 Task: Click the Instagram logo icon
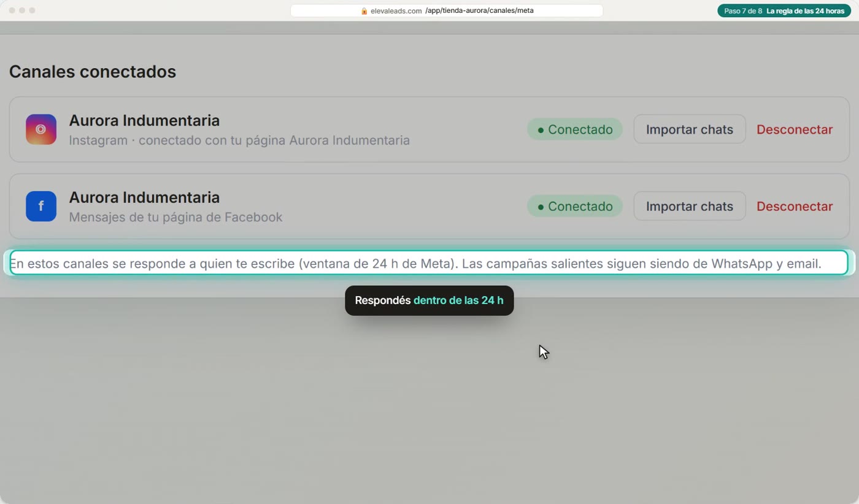point(41,129)
